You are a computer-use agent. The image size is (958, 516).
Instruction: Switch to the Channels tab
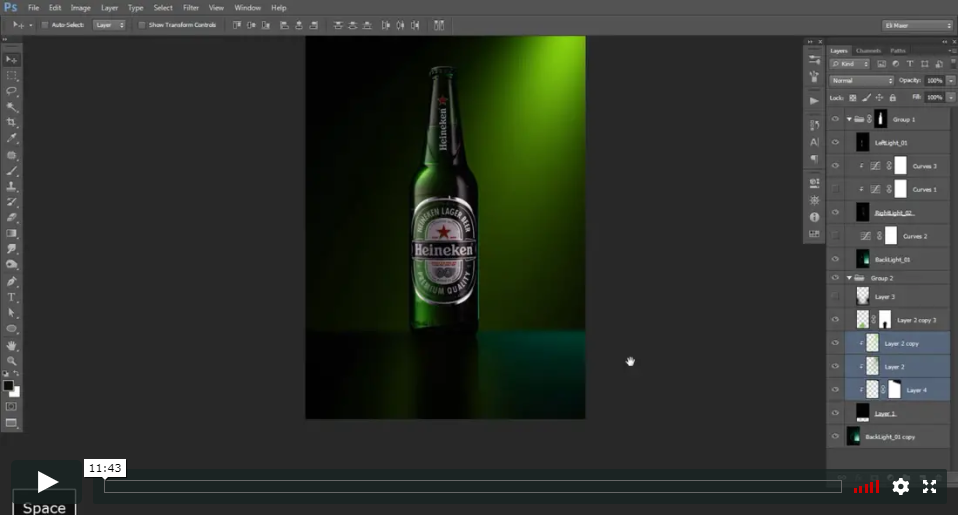pyautogui.click(x=868, y=51)
